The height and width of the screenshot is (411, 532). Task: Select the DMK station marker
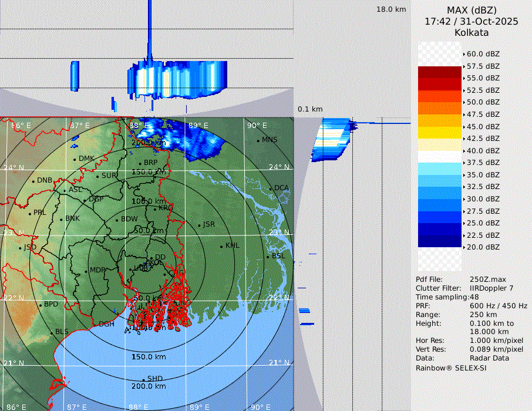tap(75, 159)
